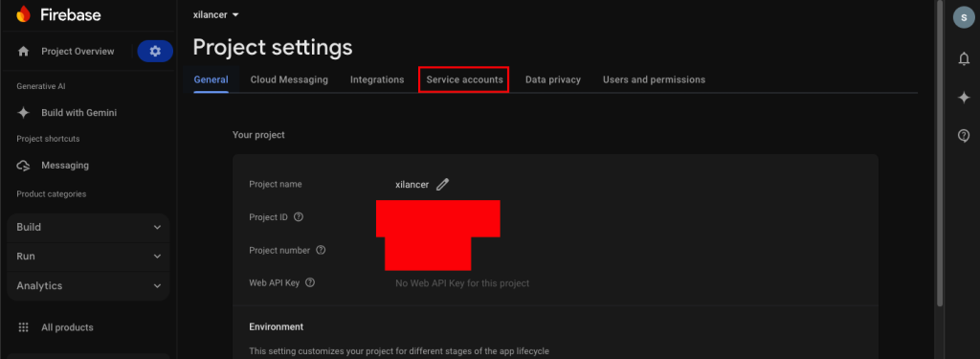
Task: Open Project Overview home icon
Action: point(24,52)
